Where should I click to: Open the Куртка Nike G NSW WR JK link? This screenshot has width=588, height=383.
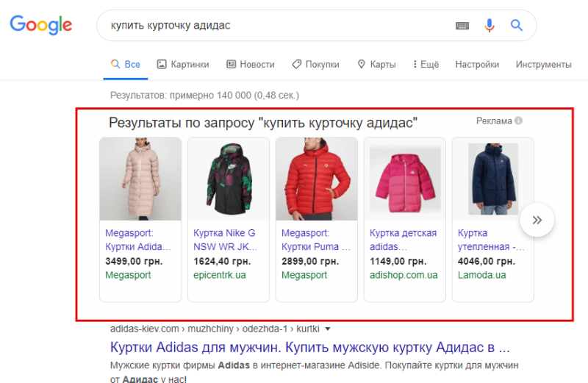pos(226,240)
